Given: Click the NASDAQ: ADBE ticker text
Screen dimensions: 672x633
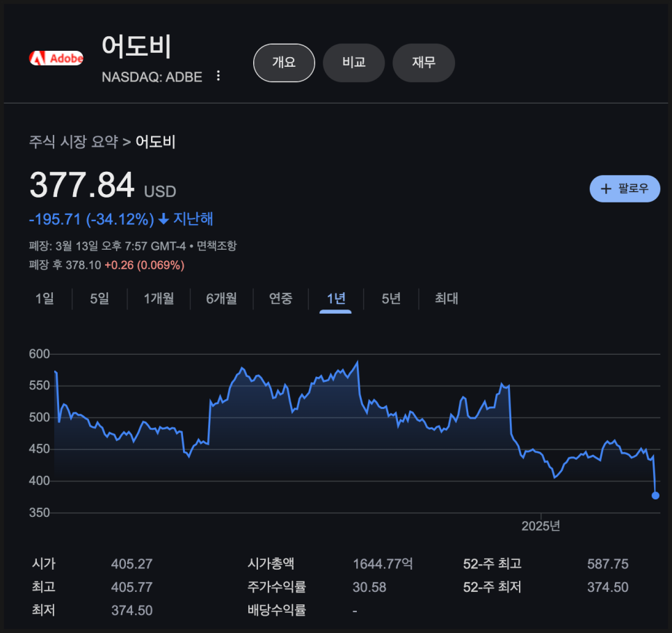Looking at the screenshot, I should click(152, 77).
